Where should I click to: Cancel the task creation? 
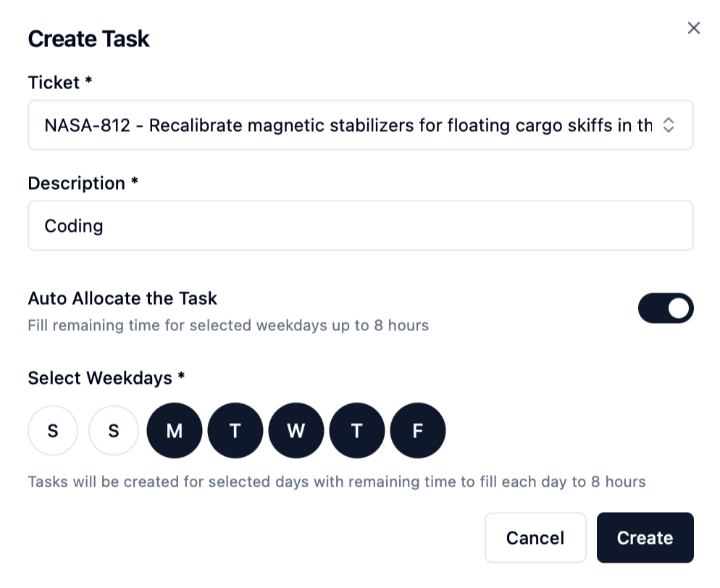[535, 537]
